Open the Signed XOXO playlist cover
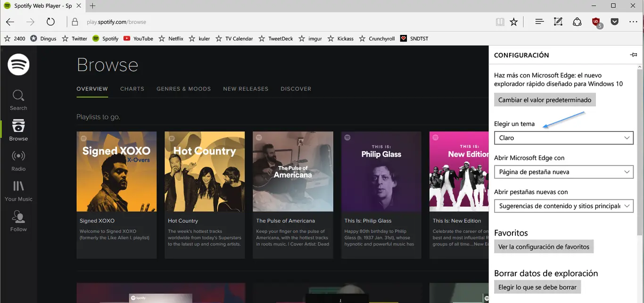The height and width of the screenshot is (303, 644). click(x=116, y=172)
